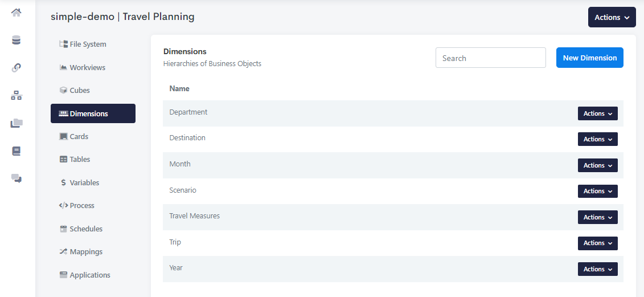Open the book documentation icon

click(x=17, y=151)
